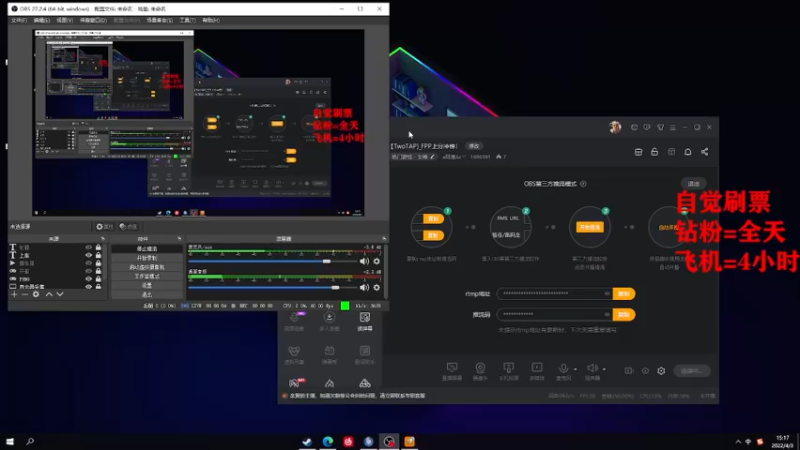Click the microphone icon in bottom toolbar
The image size is (800, 450).
[563, 367]
